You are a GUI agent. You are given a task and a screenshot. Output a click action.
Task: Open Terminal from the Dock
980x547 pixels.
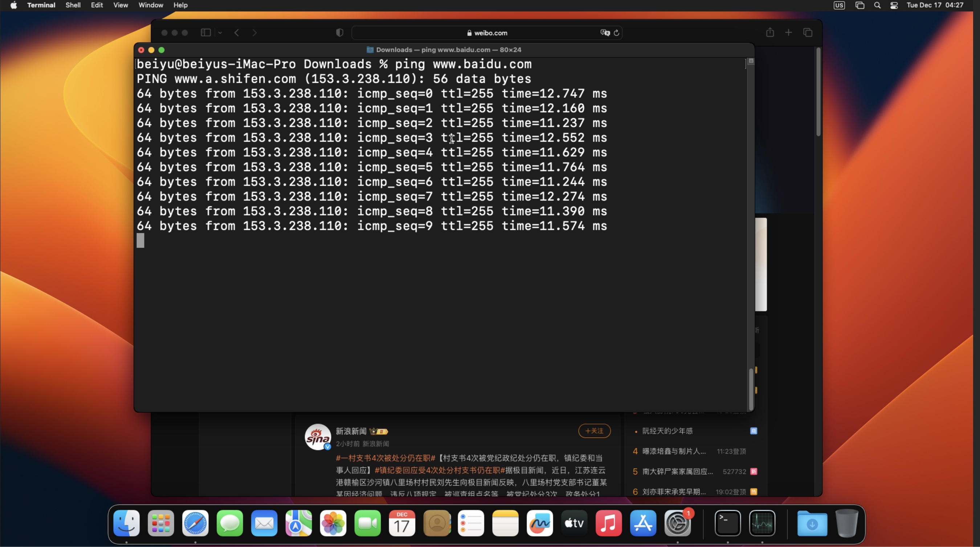pyautogui.click(x=727, y=523)
